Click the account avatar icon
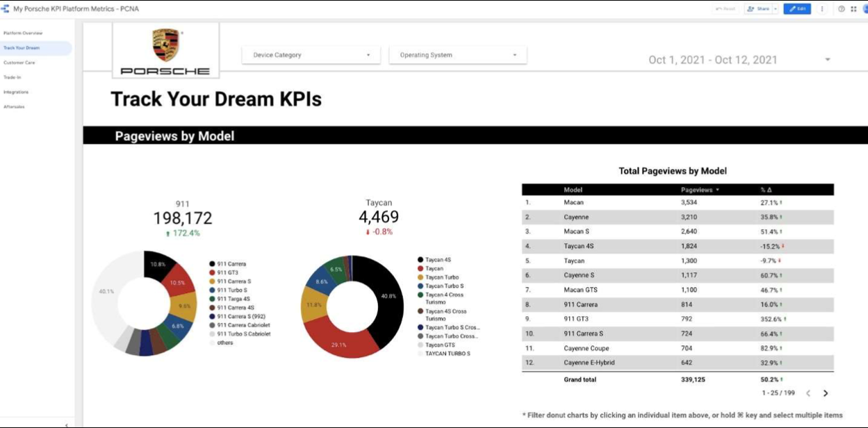Screen dimensions: 868x428 [x=865, y=9]
